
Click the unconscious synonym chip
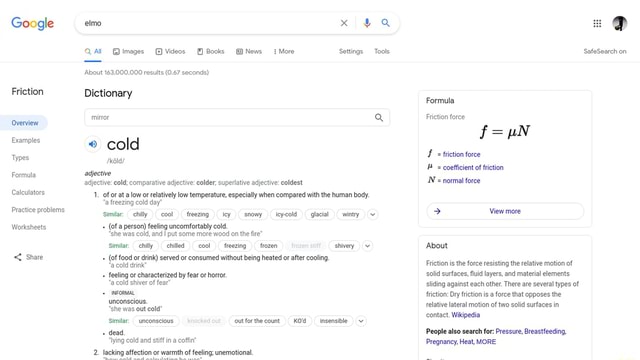pyautogui.click(x=156, y=321)
